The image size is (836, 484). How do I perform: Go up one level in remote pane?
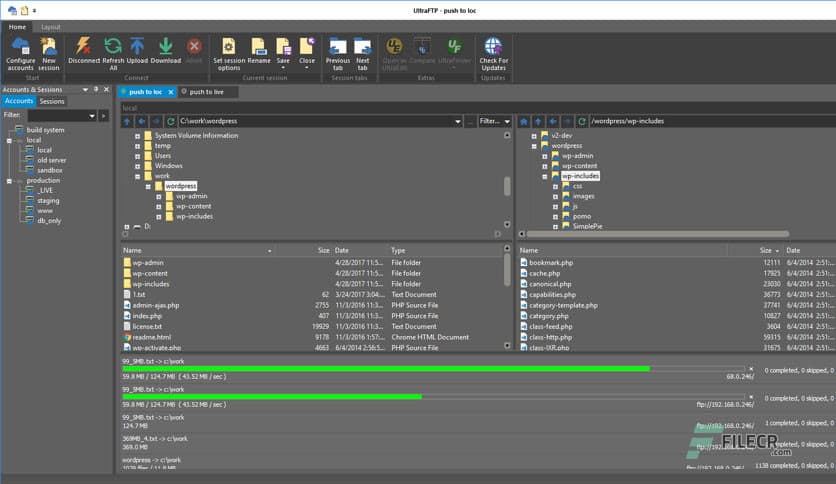(x=538, y=122)
